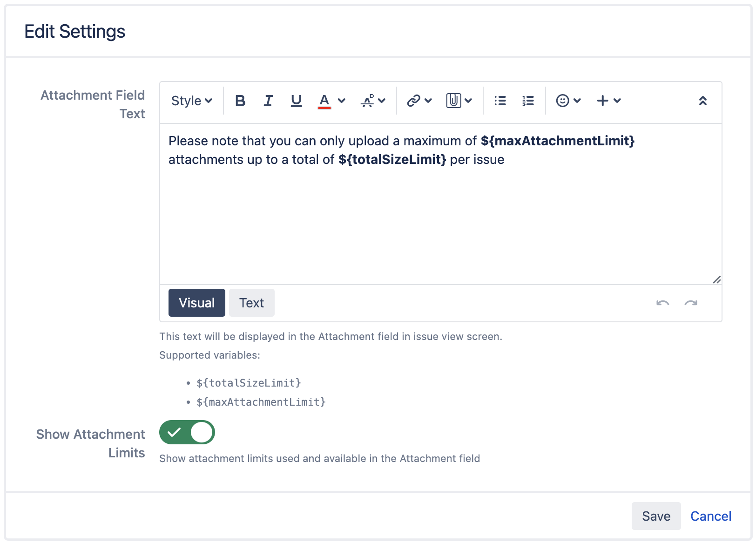The height and width of the screenshot is (544, 756).
Task: Apply italic formatting
Action: 268,101
